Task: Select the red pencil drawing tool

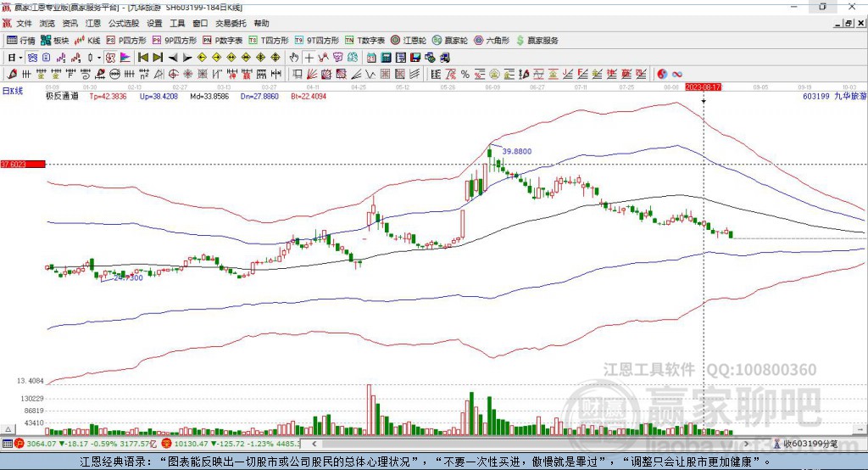Action: tap(12, 74)
